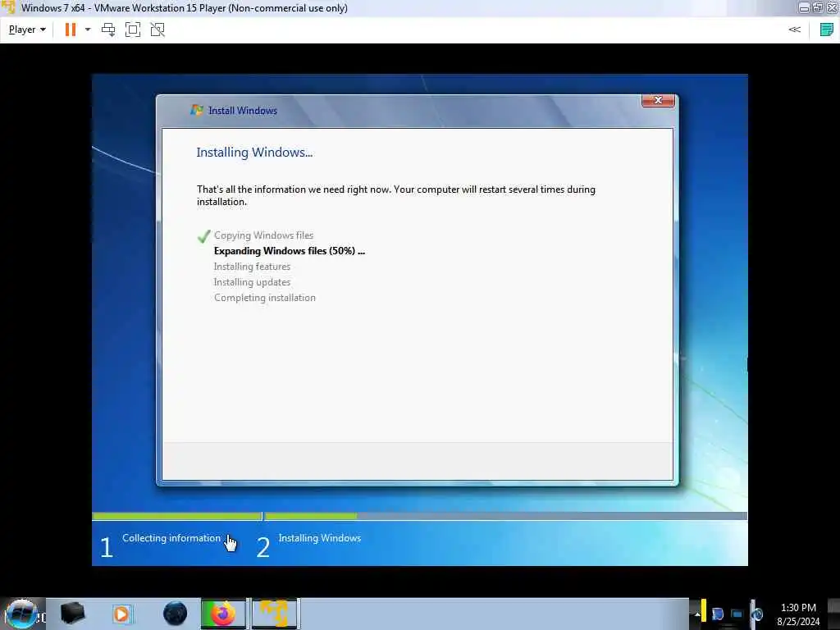Click the Collecting information progress bar
The width and height of the screenshot is (840, 630).
click(177, 516)
